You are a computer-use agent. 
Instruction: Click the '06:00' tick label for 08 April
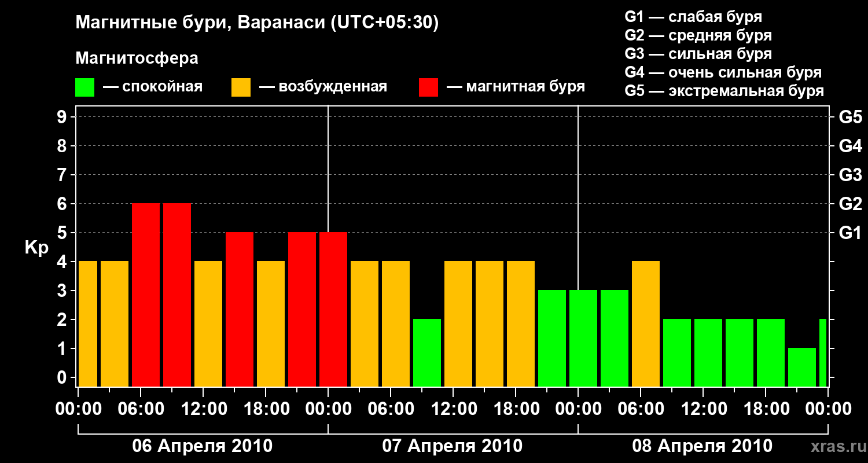coord(641,409)
